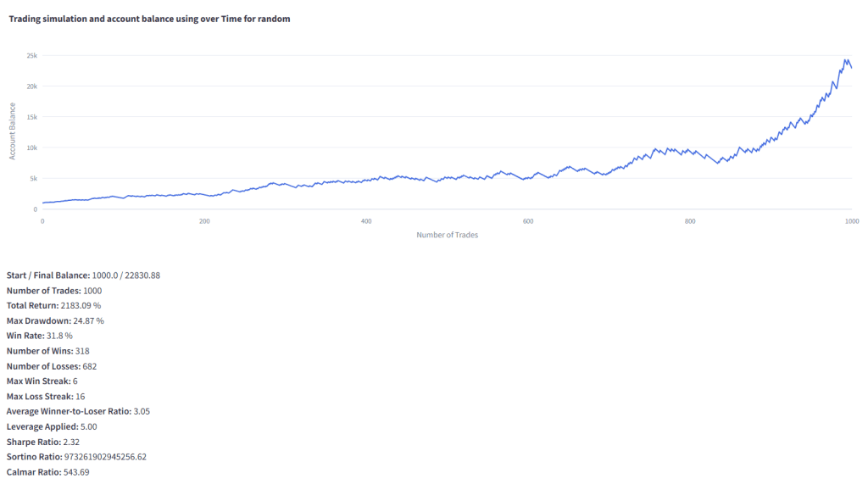The width and height of the screenshot is (868, 484).
Task: Click the Max Loss Streak statistic
Action: point(46,397)
